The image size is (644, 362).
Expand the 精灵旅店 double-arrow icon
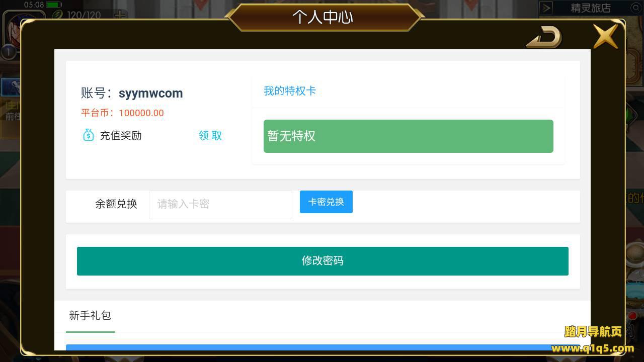click(x=546, y=8)
